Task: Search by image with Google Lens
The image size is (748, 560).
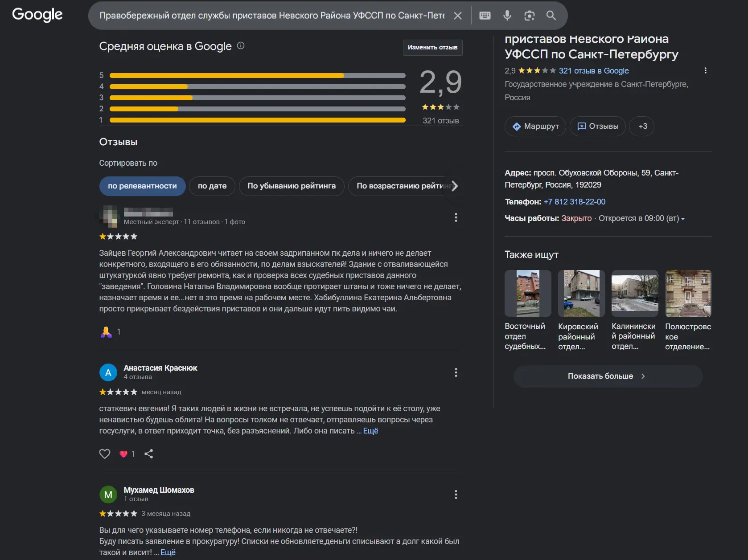Action: point(529,16)
